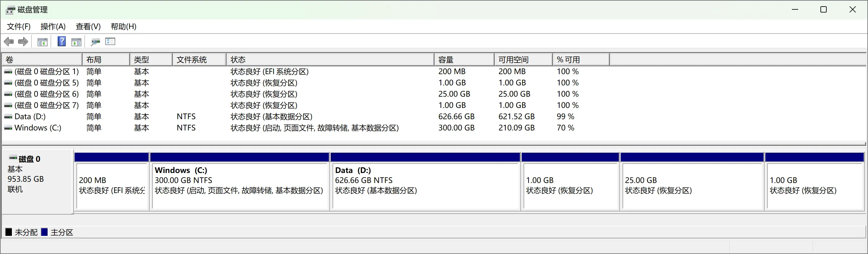Screen dimensions: 868x254
Task: Open the 操作(A) menu
Action: [53, 27]
